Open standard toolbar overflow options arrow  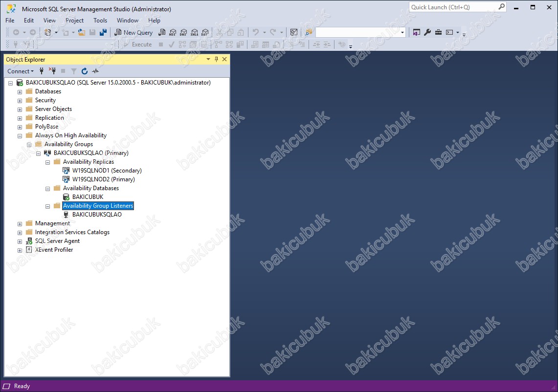[464, 34]
